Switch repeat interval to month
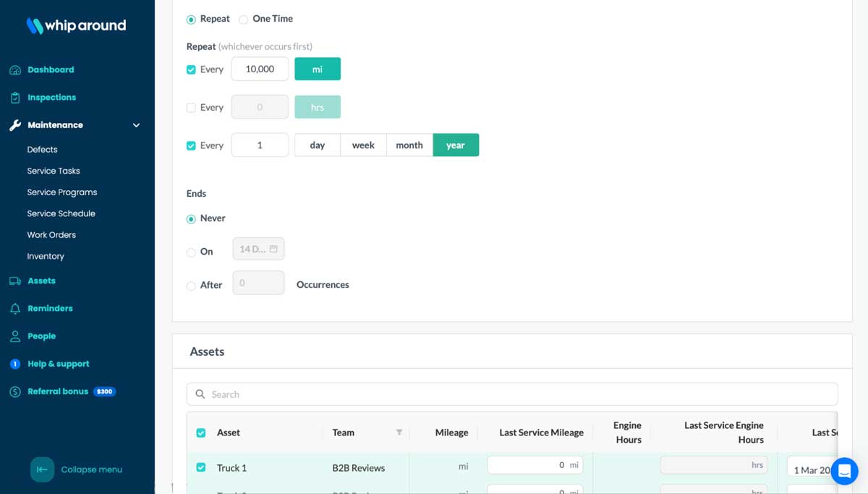This screenshot has height=494, width=868. [x=409, y=145]
